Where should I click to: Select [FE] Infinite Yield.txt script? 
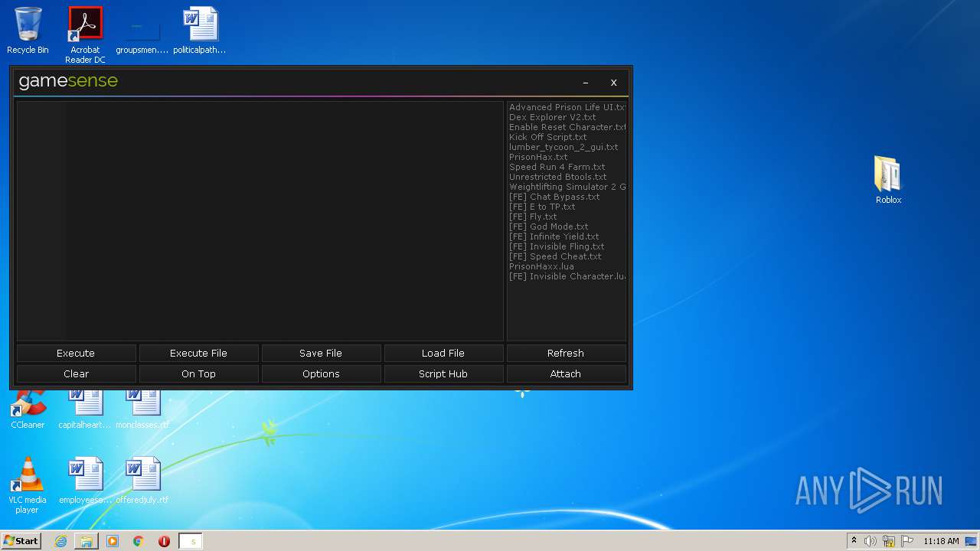click(x=554, y=236)
